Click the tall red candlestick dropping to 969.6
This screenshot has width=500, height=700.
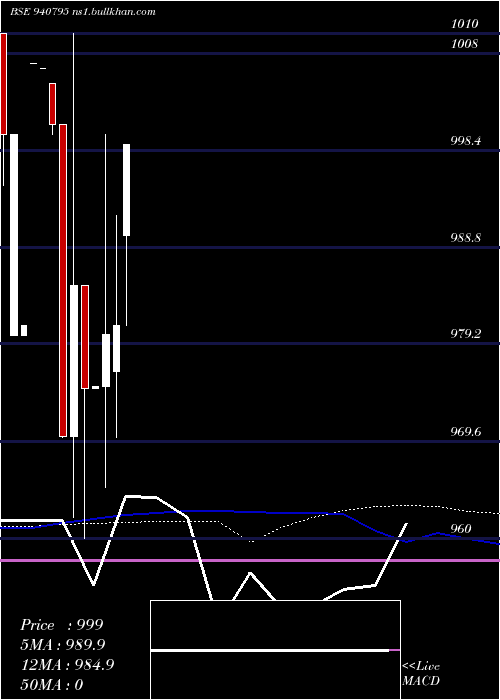63,280
